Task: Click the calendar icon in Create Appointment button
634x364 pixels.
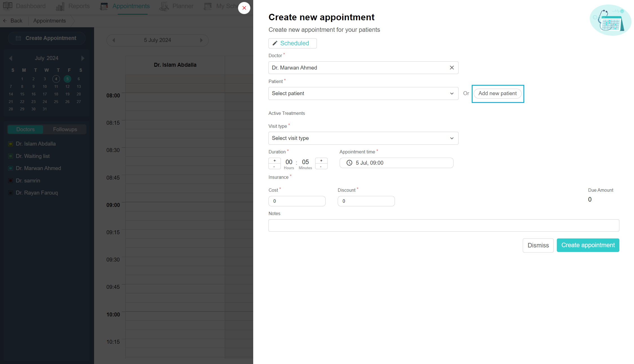Action: coord(18,38)
